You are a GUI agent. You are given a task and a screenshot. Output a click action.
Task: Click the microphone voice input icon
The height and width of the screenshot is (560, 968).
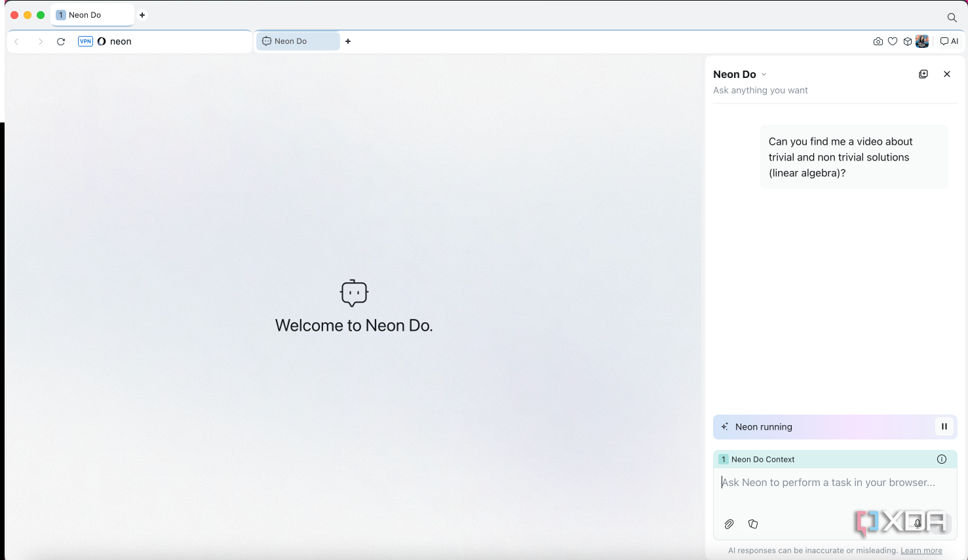[x=918, y=523]
